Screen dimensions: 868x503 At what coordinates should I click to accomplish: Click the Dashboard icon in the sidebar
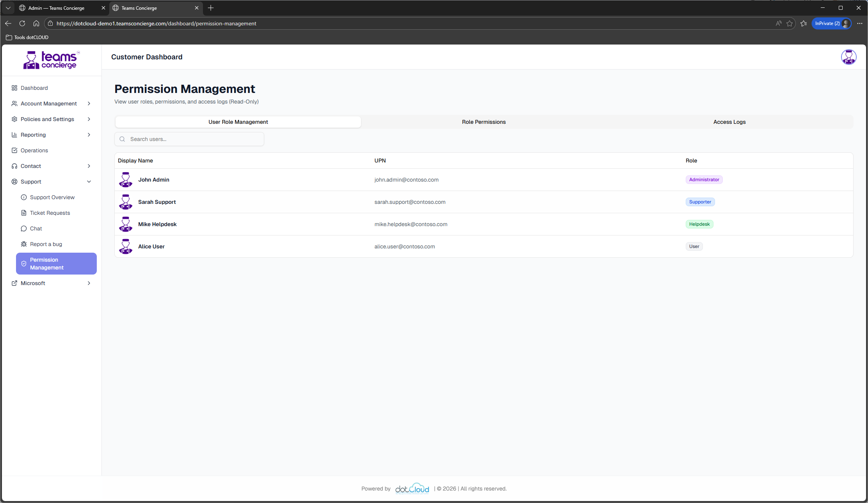14,88
